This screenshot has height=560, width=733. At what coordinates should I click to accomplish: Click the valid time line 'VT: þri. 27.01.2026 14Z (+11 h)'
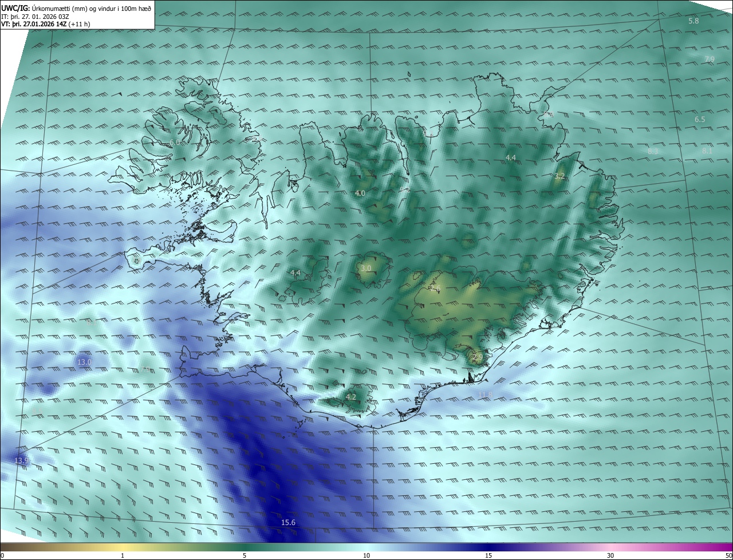point(46,24)
